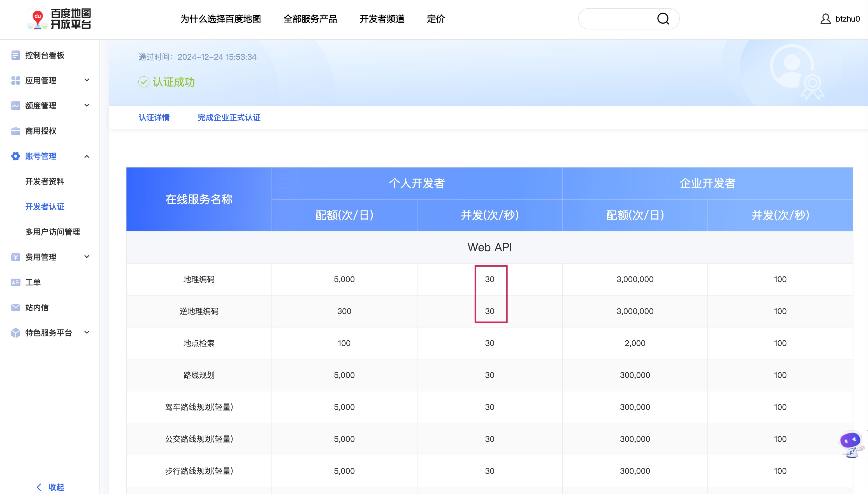Click the btzhu0 username
This screenshot has height=494, width=868.
click(847, 19)
